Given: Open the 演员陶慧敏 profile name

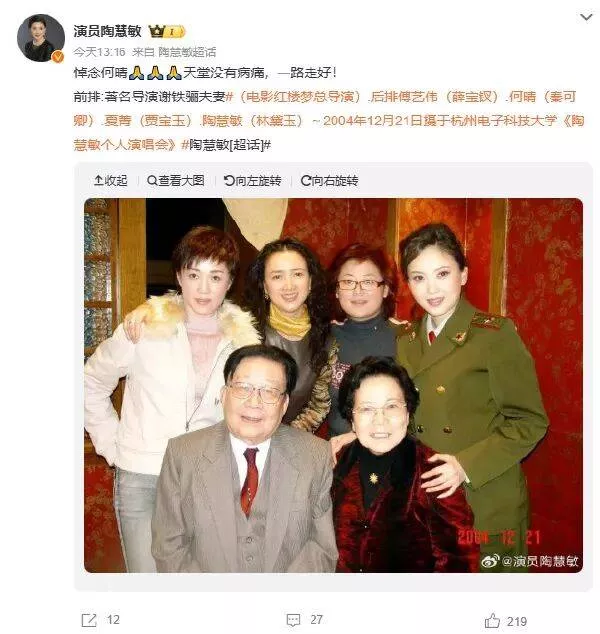Looking at the screenshot, I should click(x=108, y=31).
